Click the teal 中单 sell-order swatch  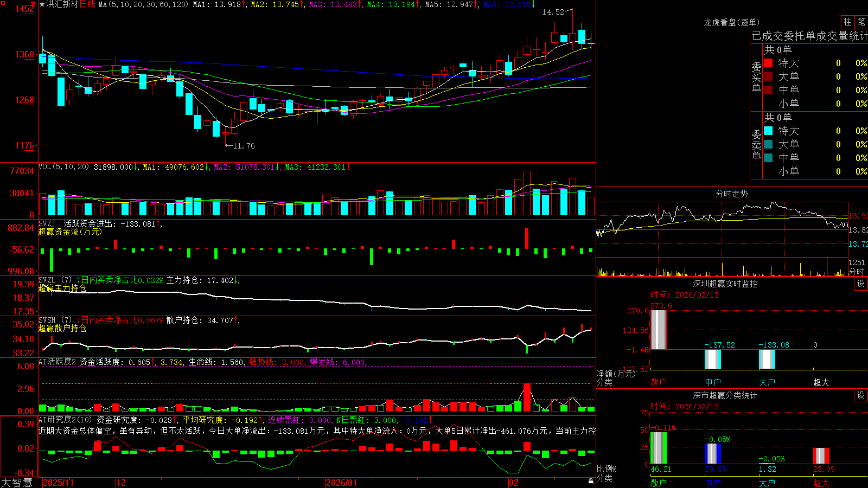click(768, 158)
